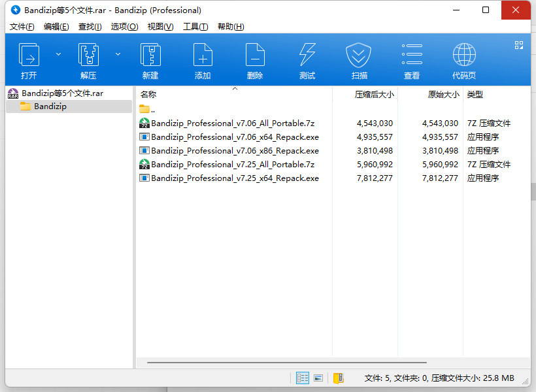Open the 查找(I) menu
The width and height of the screenshot is (536, 392).
[x=90, y=27]
